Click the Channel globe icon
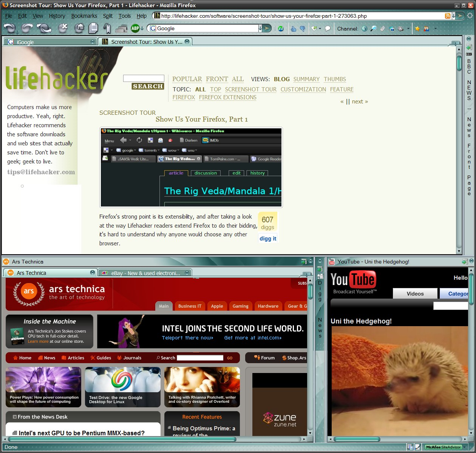 [x=364, y=28]
